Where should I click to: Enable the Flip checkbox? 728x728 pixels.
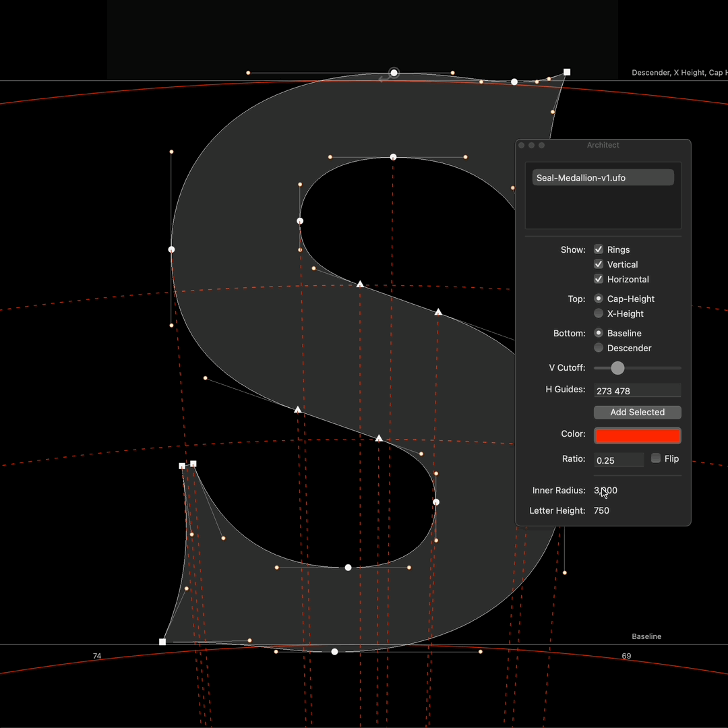pyautogui.click(x=656, y=458)
